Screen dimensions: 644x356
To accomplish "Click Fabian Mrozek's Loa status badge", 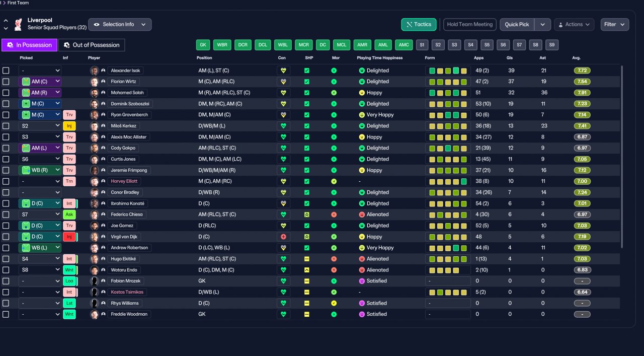I will [69, 281].
